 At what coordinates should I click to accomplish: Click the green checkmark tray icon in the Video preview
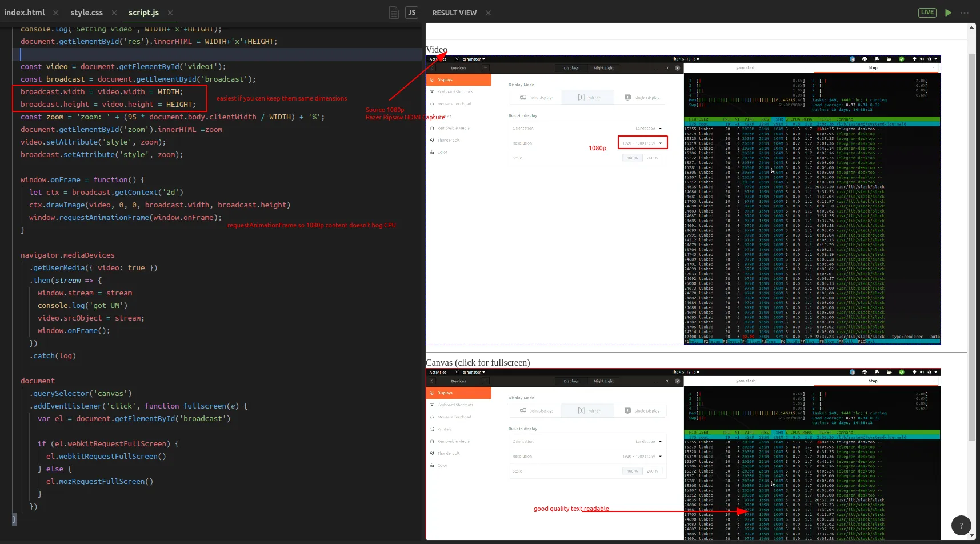tap(902, 59)
